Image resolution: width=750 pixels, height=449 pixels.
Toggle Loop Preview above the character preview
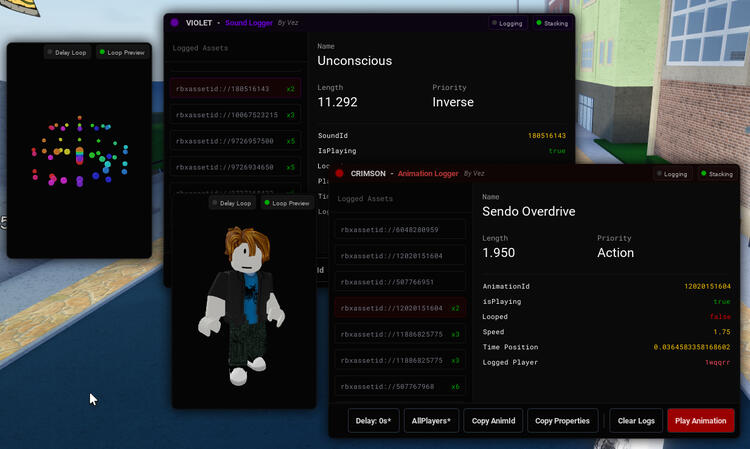tap(287, 203)
